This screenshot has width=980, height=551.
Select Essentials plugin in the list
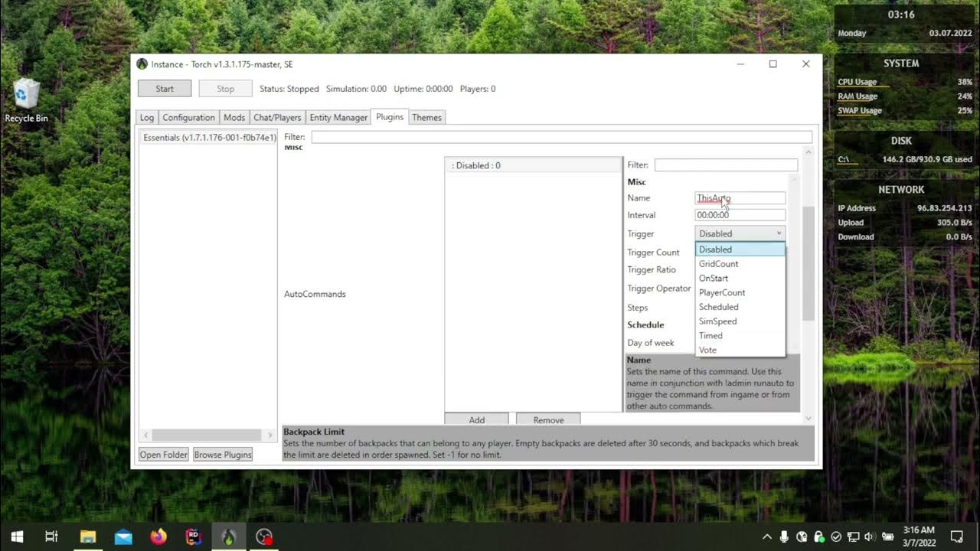[209, 138]
